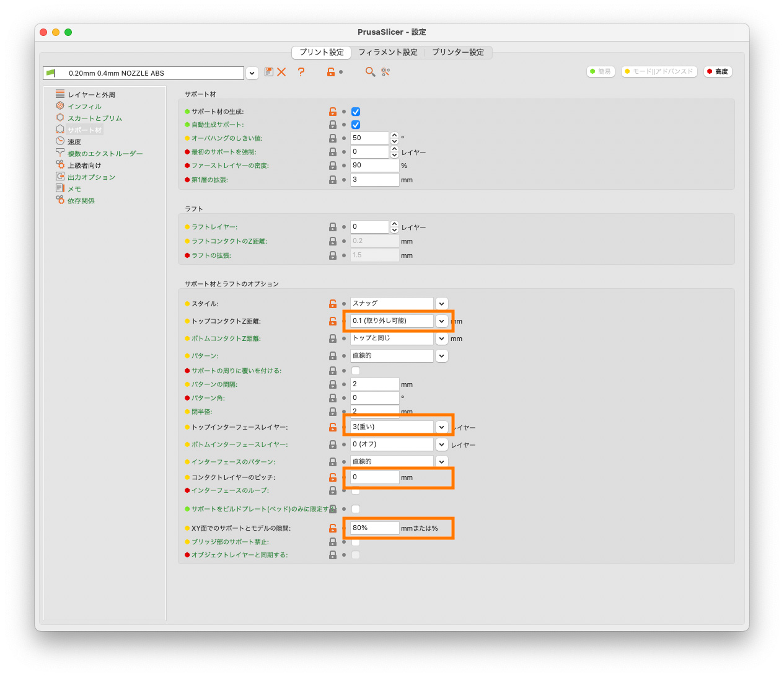784x677 pixels.
Task: Open the 複数のエクストルーダー settings page
Action: pyautogui.click(x=105, y=154)
